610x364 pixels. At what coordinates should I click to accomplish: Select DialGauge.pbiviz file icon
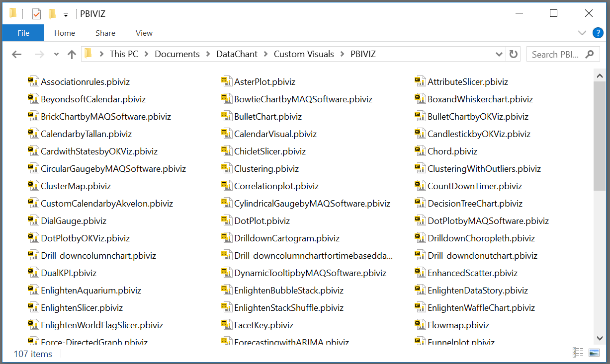coord(33,220)
